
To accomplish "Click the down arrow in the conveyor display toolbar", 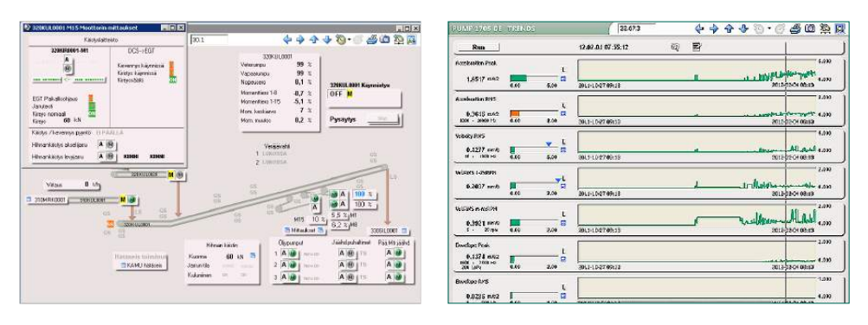I will (327, 40).
